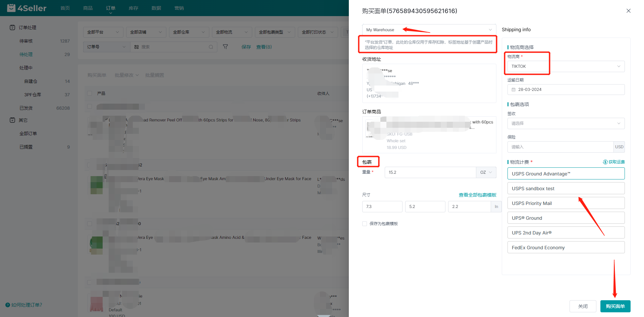The image size is (644, 317).
Task: Open the 首页 top menu
Action: (x=65, y=8)
